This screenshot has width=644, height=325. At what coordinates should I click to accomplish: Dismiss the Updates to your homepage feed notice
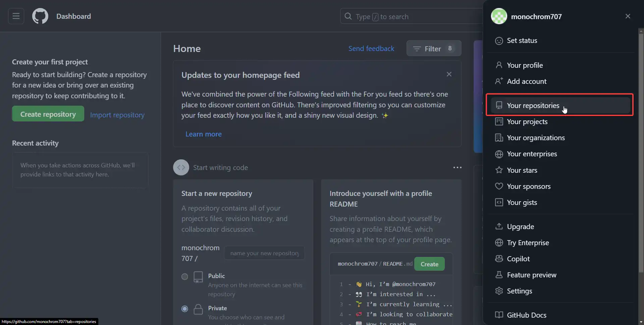click(x=449, y=74)
